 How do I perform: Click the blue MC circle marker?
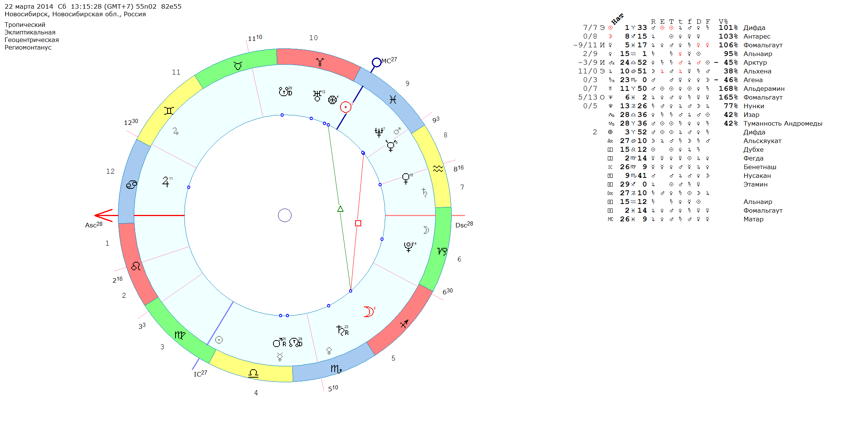click(x=376, y=62)
